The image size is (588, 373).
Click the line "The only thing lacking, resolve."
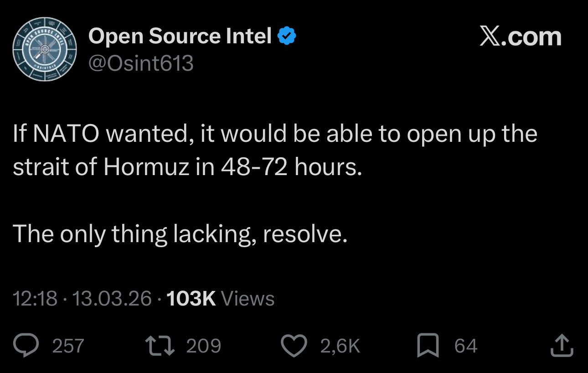[180, 233]
